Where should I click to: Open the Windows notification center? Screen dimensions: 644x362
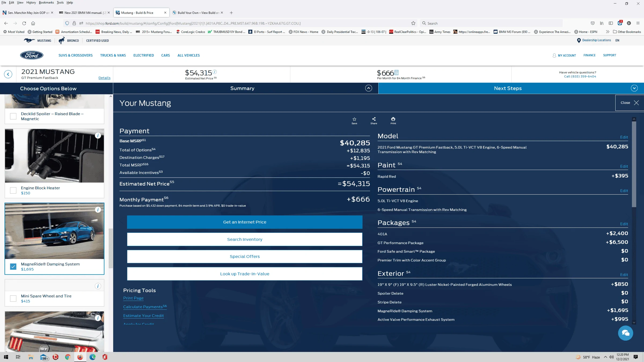point(635,357)
